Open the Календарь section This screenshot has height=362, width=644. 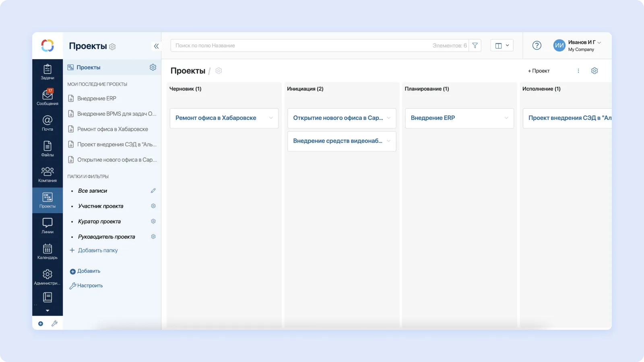click(x=47, y=251)
